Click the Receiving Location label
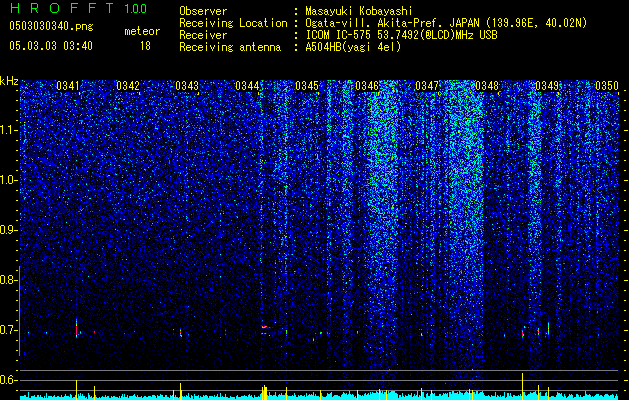This screenshot has height=400, width=629. pos(233,23)
